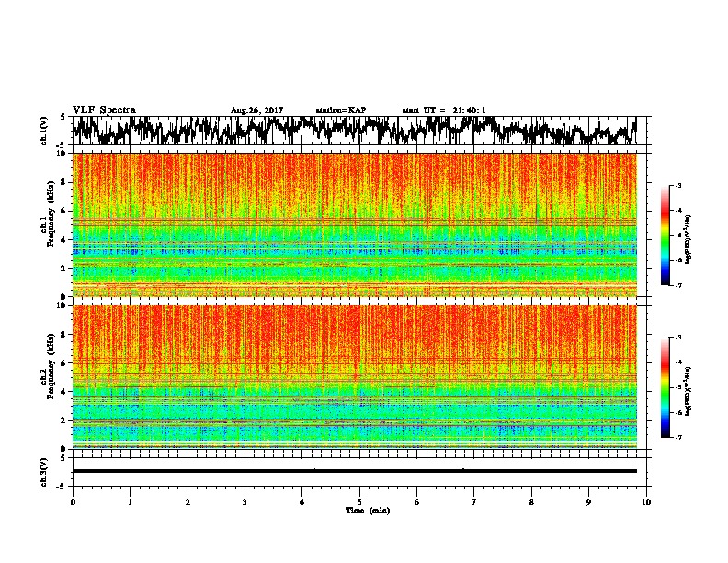Click time axis tick label 5
728x563 pixels.
(x=359, y=502)
